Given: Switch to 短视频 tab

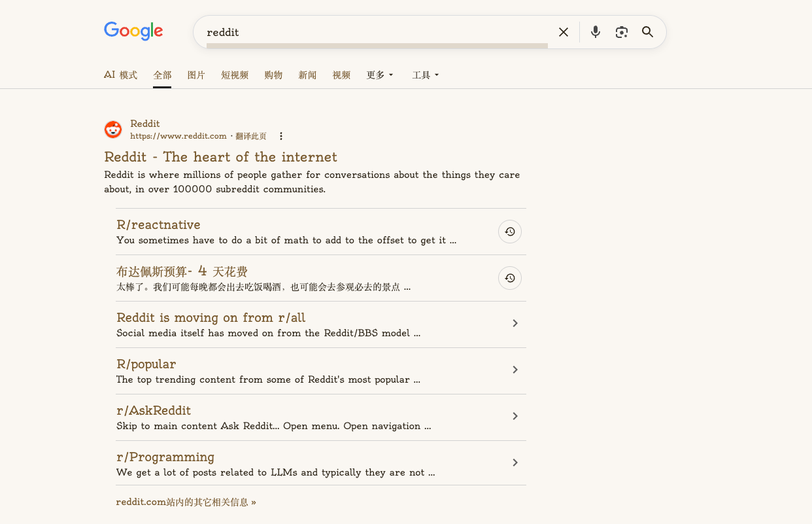Looking at the screenshot, I should click(x=235, y=75).
